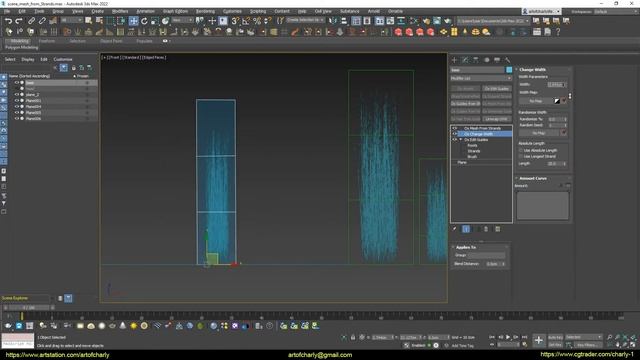The image size is (640, 360).
Task: Toggle eye for Plane001 in Scene Explorer
Action: pyautogui.click(x=17, y=100)
